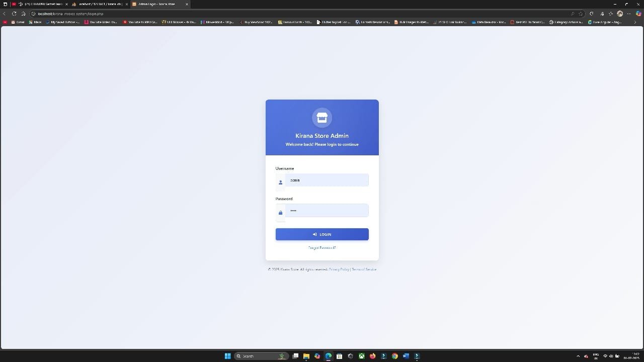The width and height of the screenshot is (644, 362).
Task: Reload the page with the refresh icon
Action: 14,14
